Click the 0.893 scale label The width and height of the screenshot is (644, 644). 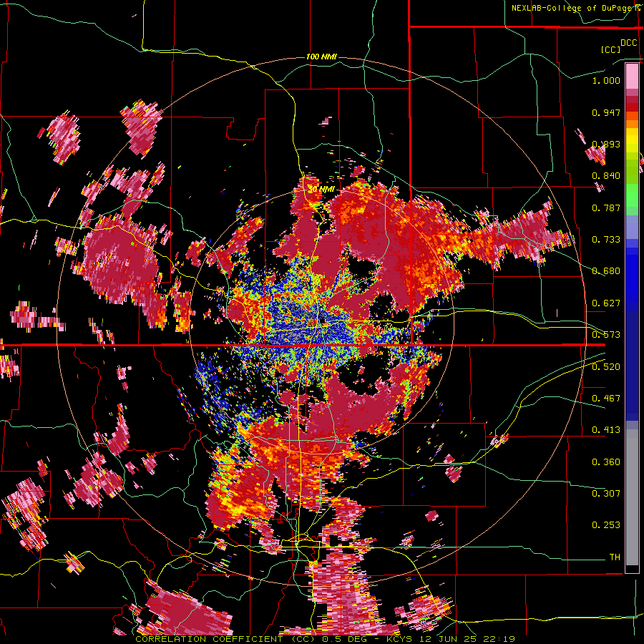[x=606, y=144]
